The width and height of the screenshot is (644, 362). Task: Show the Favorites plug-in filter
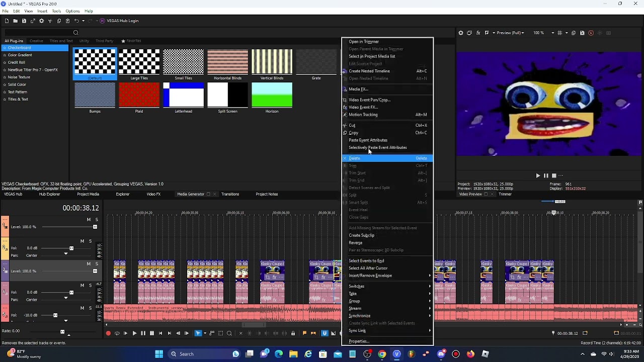point(131,41)
